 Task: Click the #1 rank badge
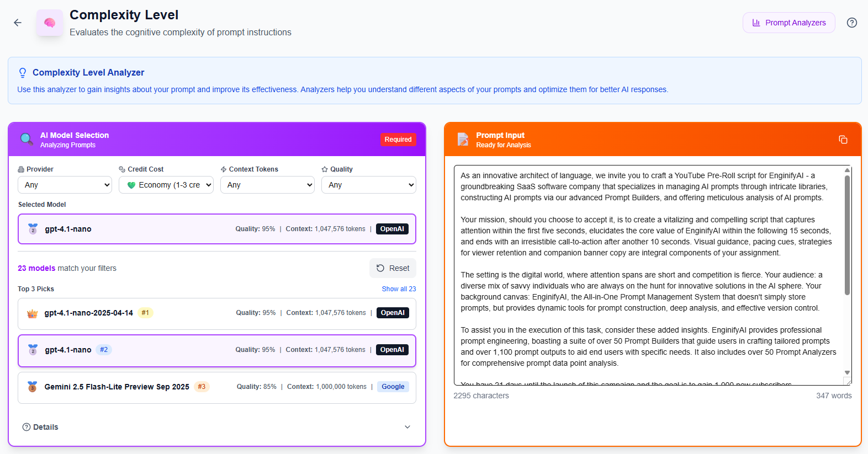(x=145, y=313)
